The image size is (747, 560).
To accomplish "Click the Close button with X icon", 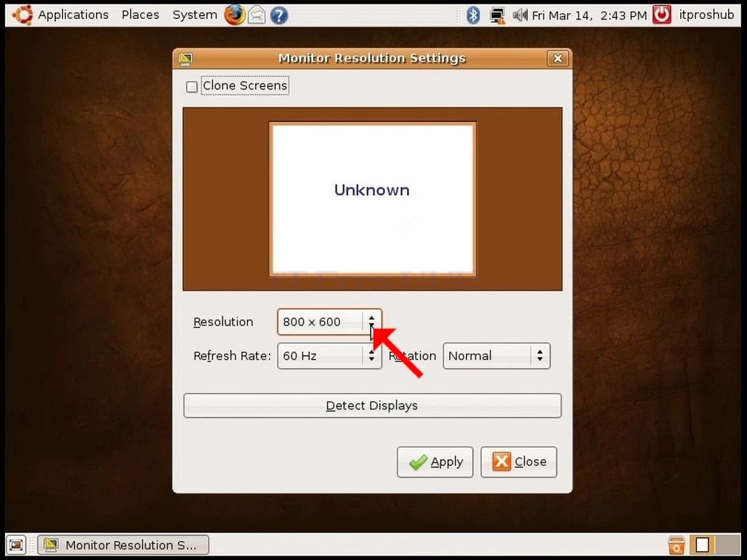I will click(x=519, y=462).
